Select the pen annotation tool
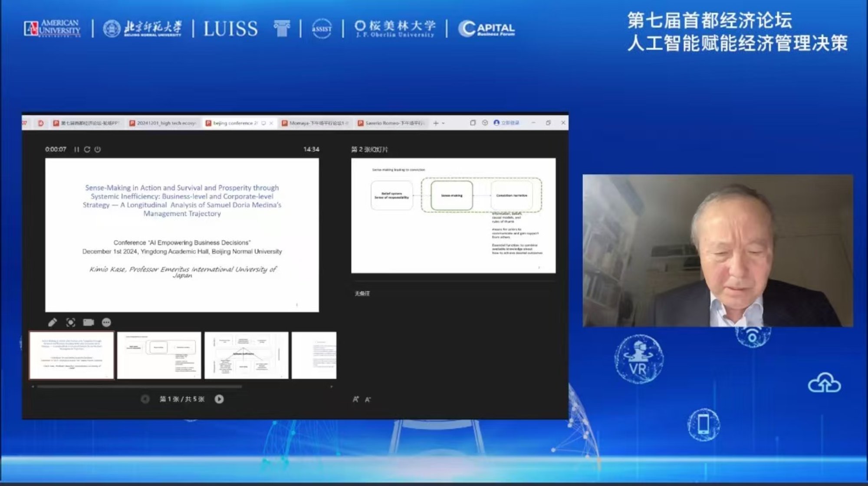This screenshot has width=868, height=486. [53, 322]
